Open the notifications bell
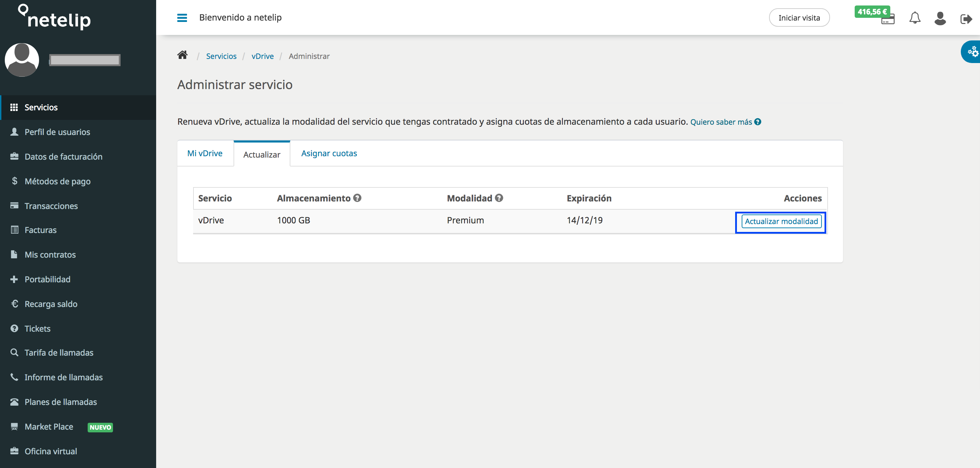The height and width of the screenshot is (468, 980). click(915, 18)
